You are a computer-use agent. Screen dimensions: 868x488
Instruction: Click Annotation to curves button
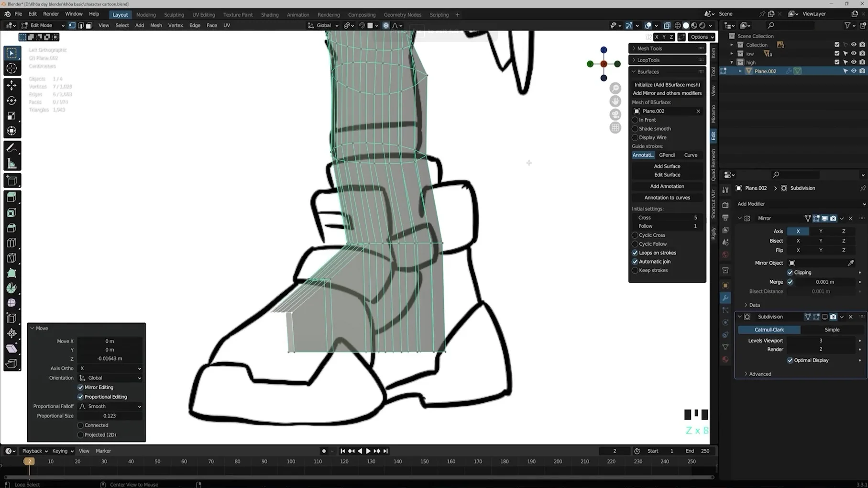click(667, 198)
